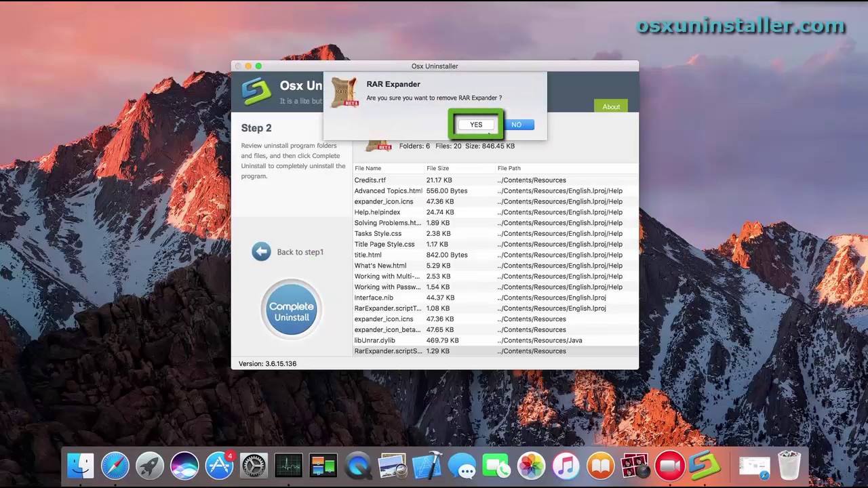868x488 pixels.
Task: Go back to step1
Action: click(300, 252)
